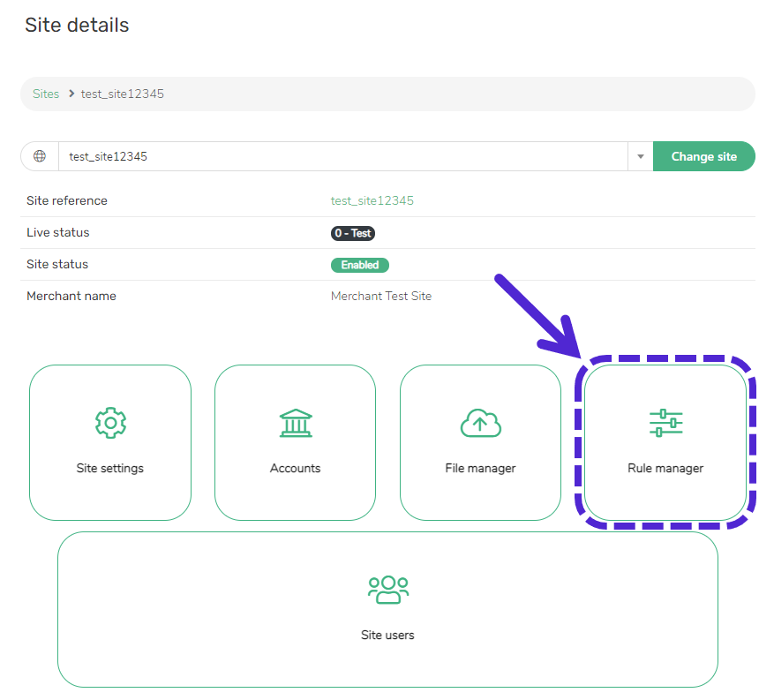774x700 pixels.
Task: Open the Site settings label text
Action: (110, 468)
